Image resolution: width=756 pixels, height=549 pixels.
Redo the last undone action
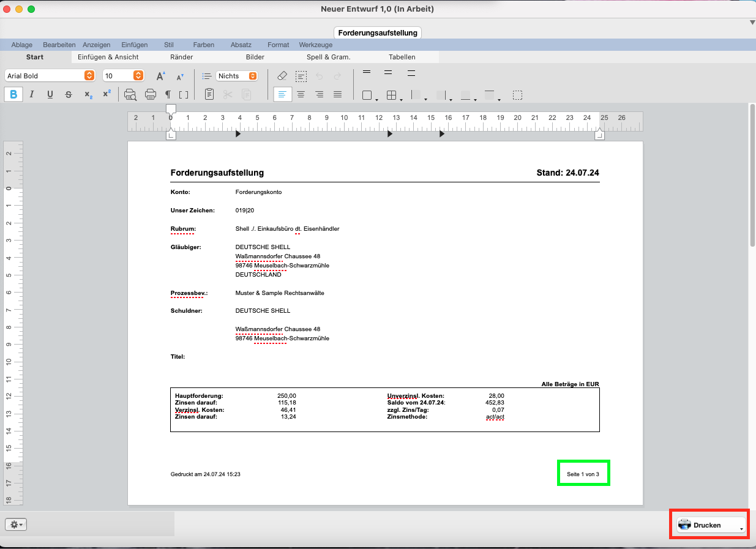[x=337, y=76]
